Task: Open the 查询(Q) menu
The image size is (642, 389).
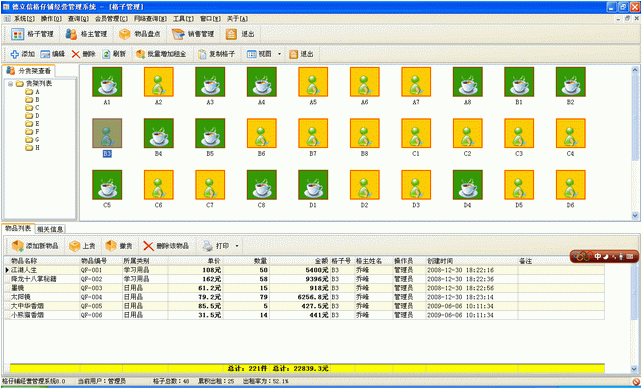Action: [x=78, y=19]
